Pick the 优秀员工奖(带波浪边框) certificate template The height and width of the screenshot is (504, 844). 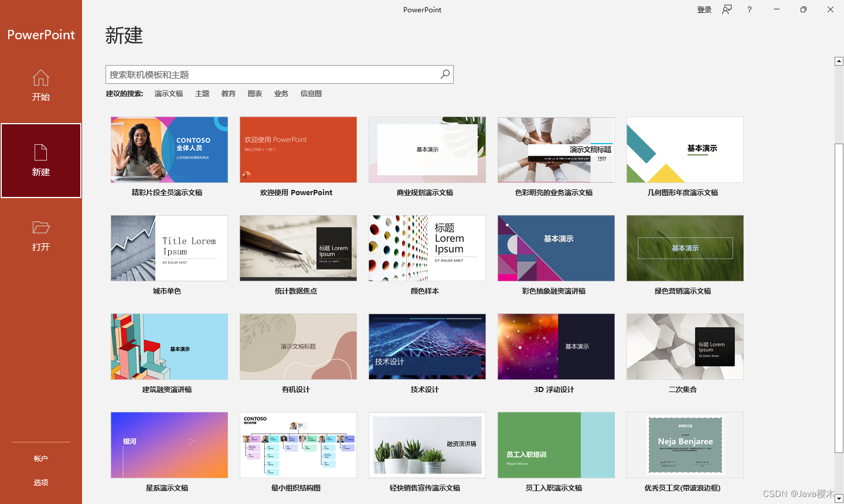685,445
